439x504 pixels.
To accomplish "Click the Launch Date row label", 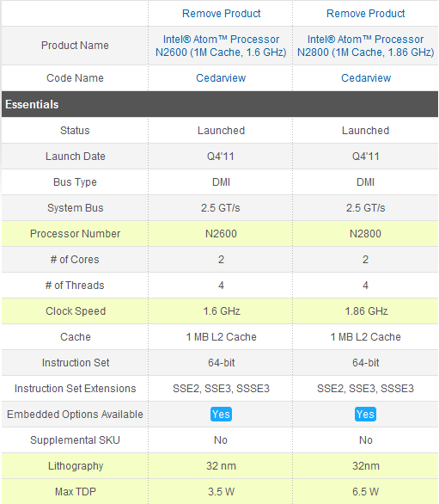I will coord(75,157).
